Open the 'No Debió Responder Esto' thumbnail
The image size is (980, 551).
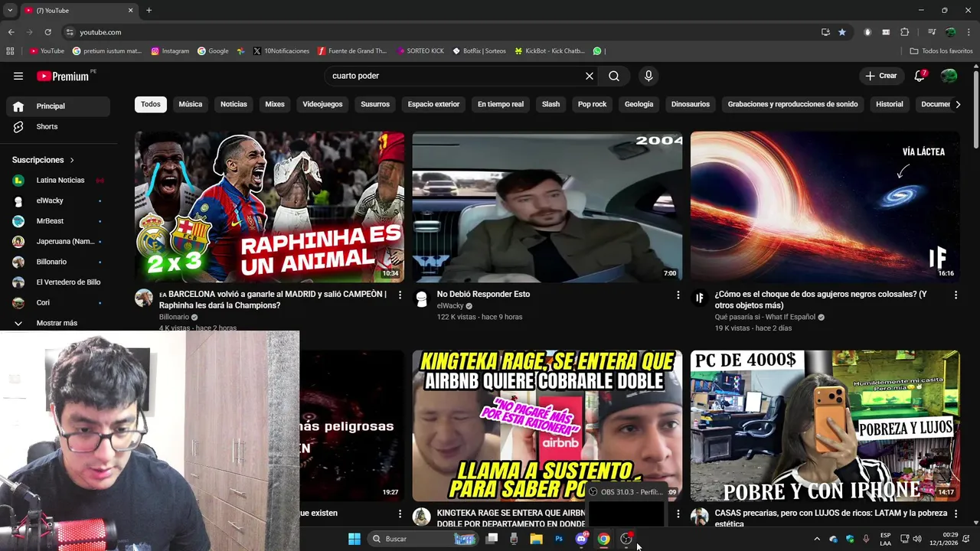(x=547, y=207)
